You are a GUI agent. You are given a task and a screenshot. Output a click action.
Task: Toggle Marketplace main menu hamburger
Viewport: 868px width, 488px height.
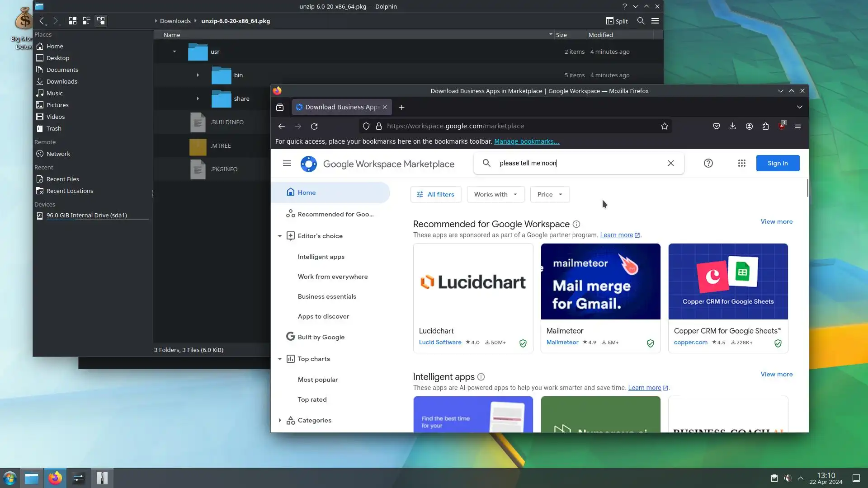[x=287, y=163]
